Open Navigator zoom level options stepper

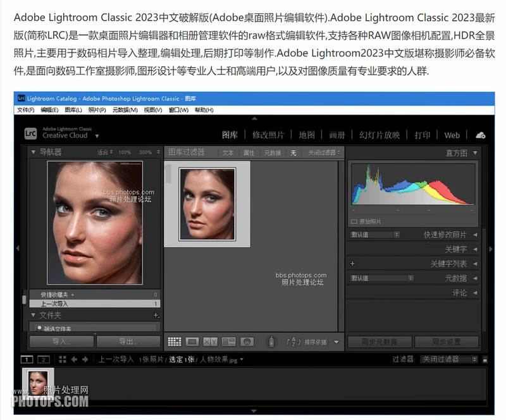coord(158,152)
